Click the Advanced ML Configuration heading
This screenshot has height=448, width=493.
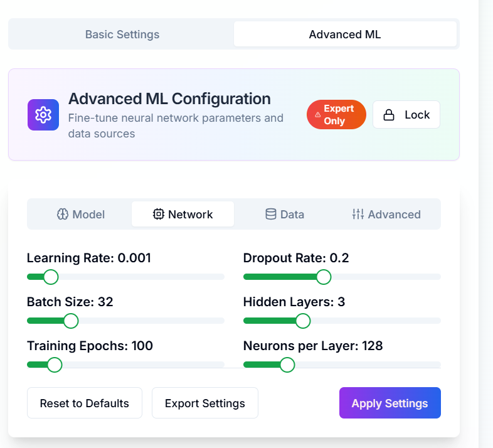pos(169,99)
